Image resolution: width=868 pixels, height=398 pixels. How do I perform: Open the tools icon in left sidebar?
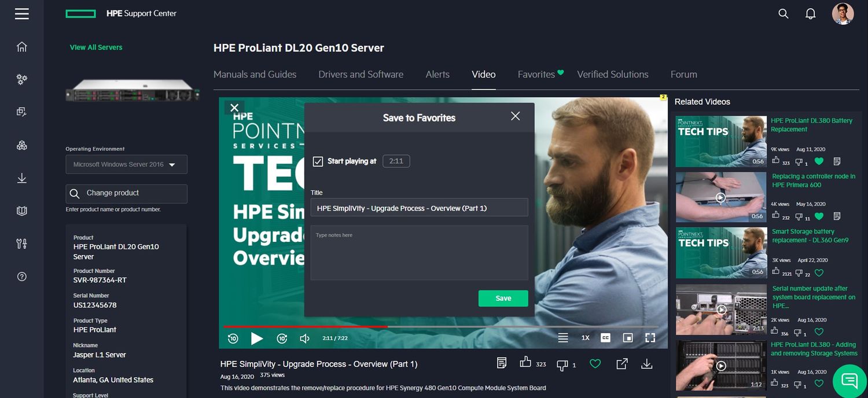click(22, 244)
